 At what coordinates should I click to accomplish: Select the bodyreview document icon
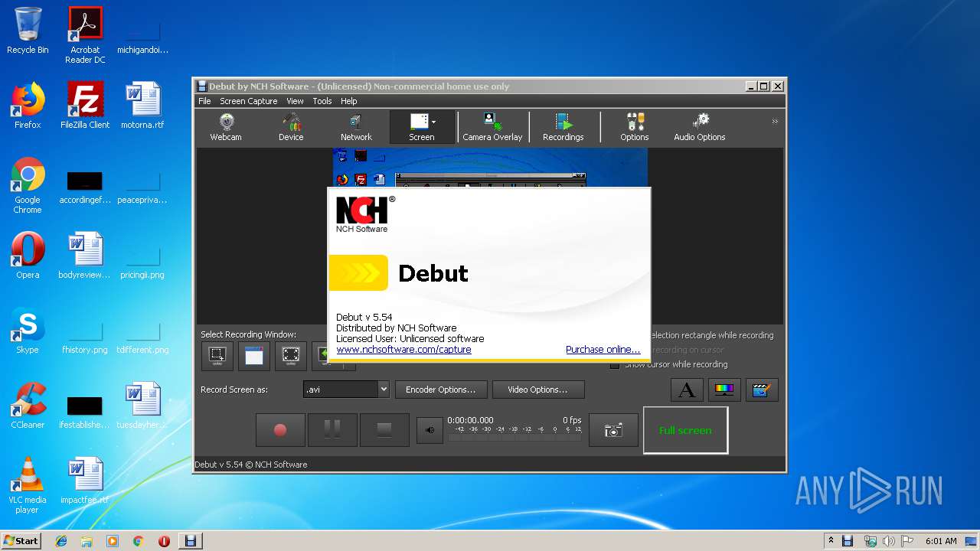click(85, 256)
